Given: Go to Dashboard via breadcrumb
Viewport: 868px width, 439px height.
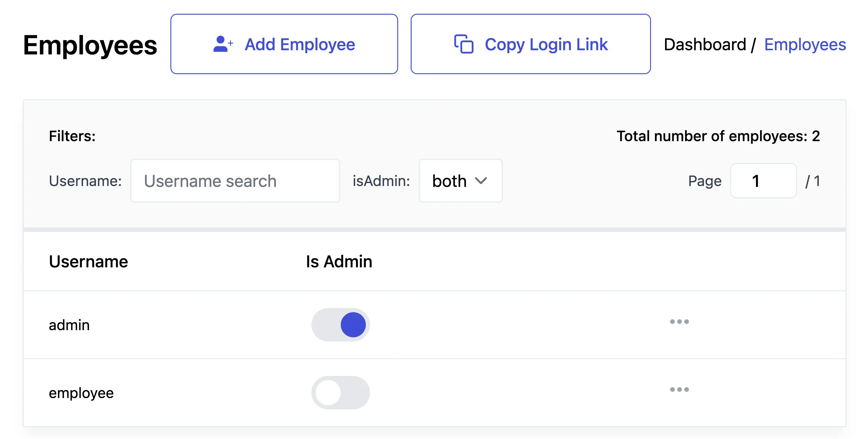Looking at the screenshot, I should [705, 45].
